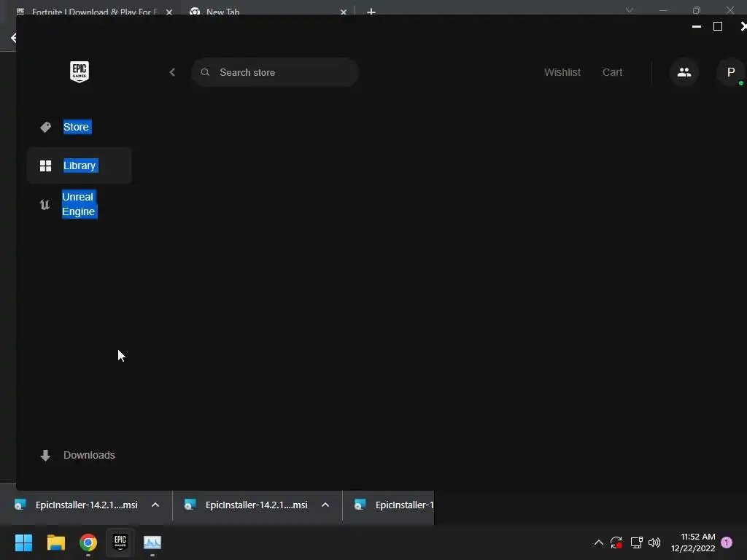Go back using the launcher back arrow
747x560 pixels.
(172, 72)
